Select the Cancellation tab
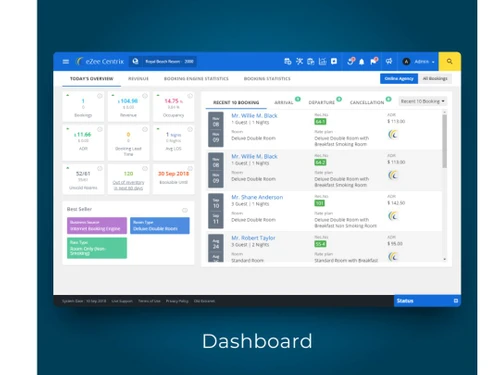The image size is (500, 375). pos(367,102)
